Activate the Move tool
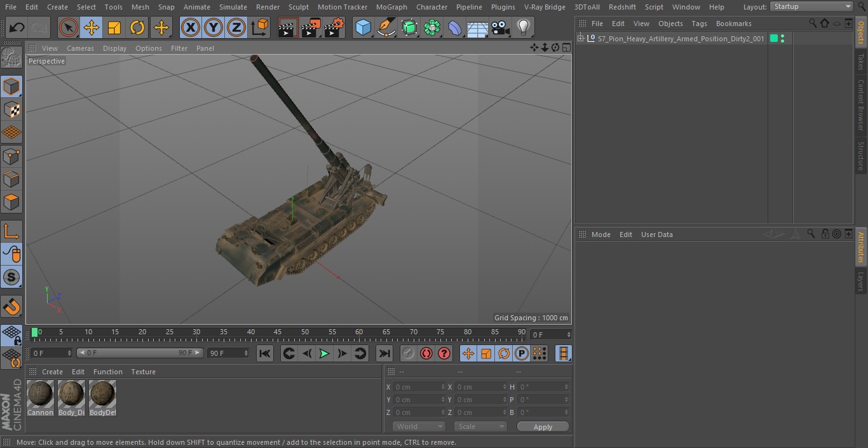Image resolution: width=868 pixels, height=448 pixels. point(92,27)
